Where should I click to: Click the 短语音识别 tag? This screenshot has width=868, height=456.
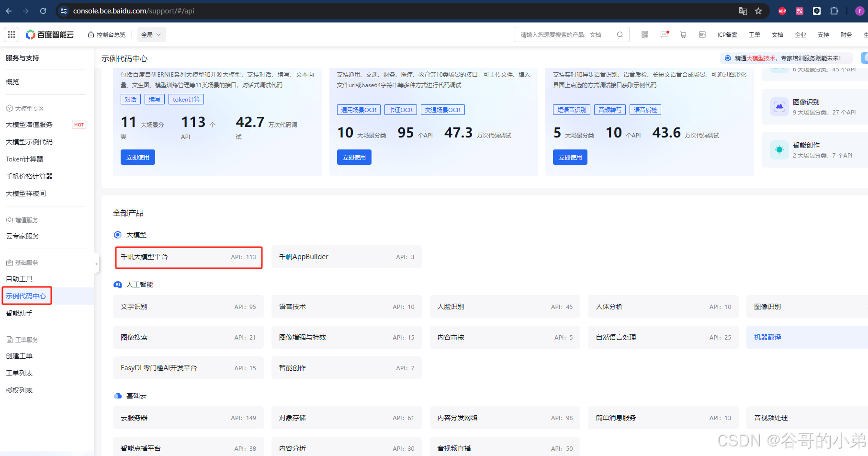[572, 110]
